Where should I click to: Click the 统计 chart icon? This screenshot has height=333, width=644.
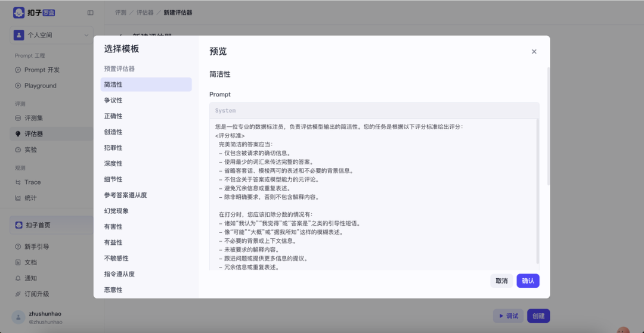18,198
